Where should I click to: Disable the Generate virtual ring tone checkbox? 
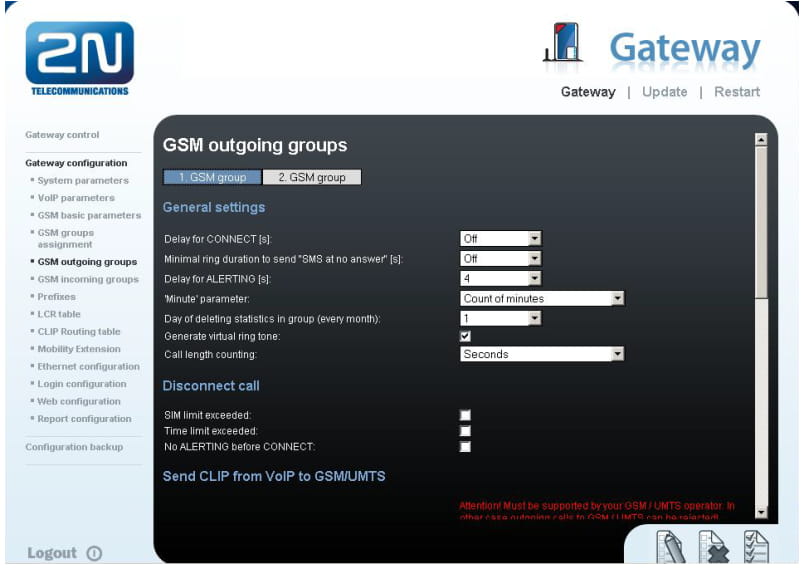465,336
